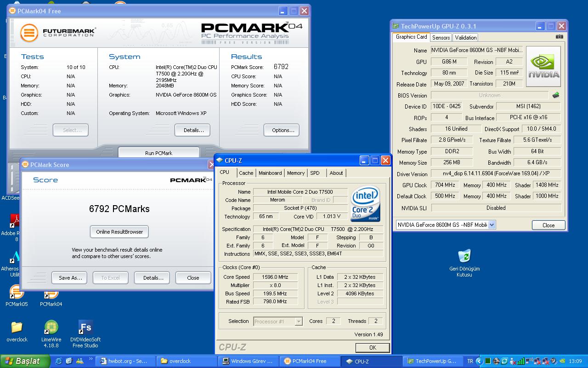Switch to the hwbot.org taskbar window
The height and width of the screenshot is (368, 588).
(126, 361)
